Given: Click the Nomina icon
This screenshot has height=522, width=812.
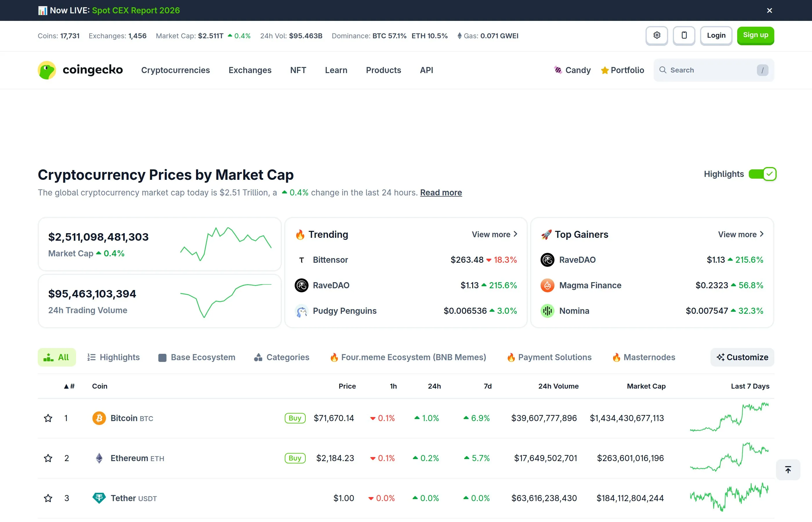Looking at the screenshot, I should point(547,311).
